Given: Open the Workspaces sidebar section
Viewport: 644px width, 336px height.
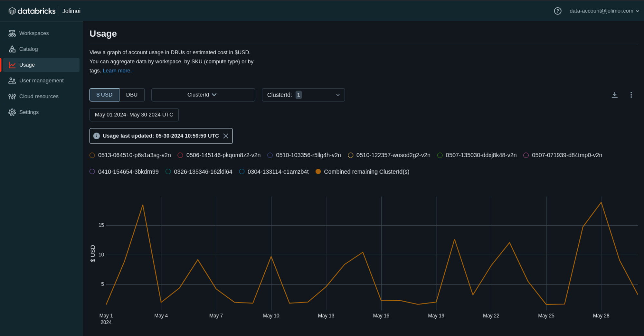Looking at the screenshot, I should tap(34, 33).
